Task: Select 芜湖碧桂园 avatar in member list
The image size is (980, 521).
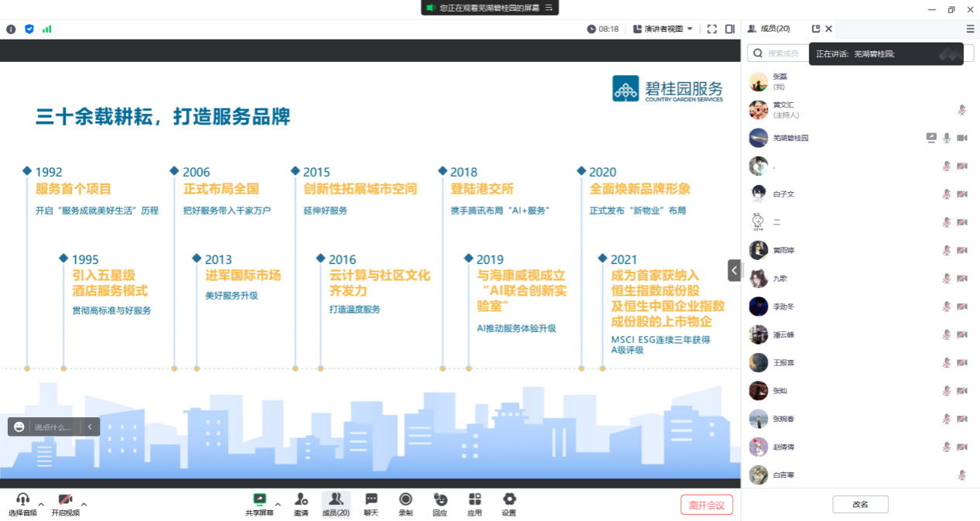Action: (x=759, y=138)
